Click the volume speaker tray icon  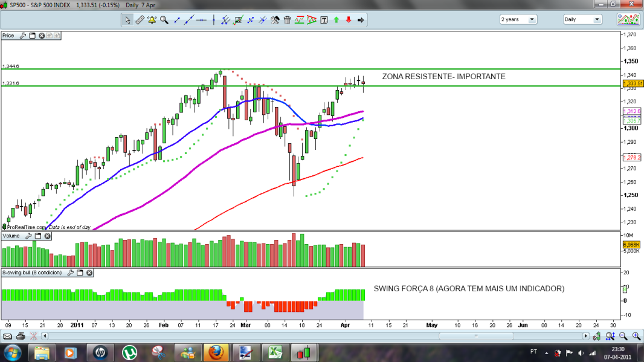[x=581, y=353]
